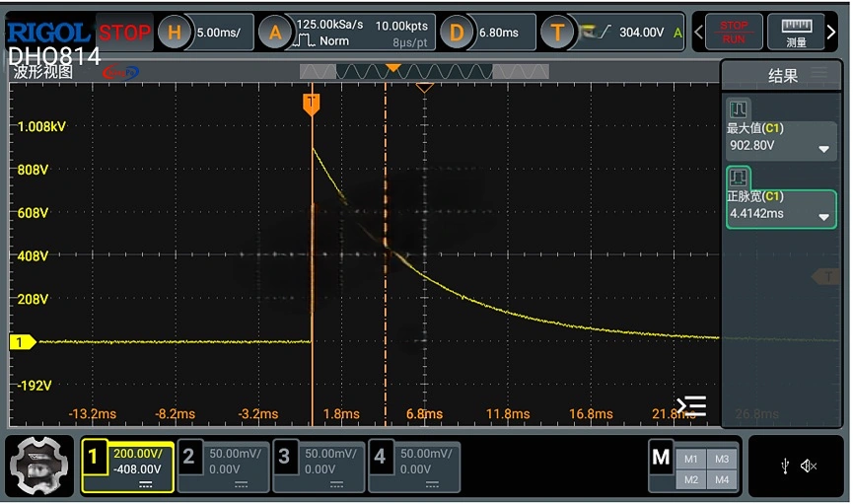Go to previous toolbar page arrow
853x504 pixels.
tap(698, 33)
